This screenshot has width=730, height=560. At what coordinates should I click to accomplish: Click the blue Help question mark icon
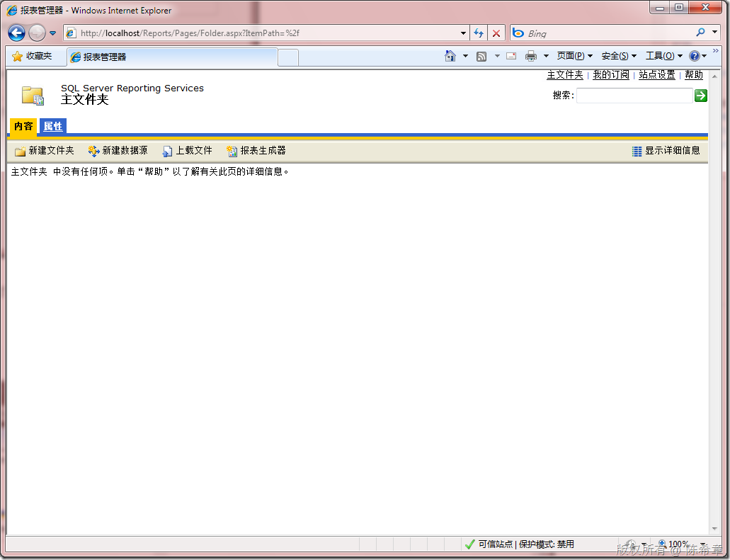click(x=694, y=57)
